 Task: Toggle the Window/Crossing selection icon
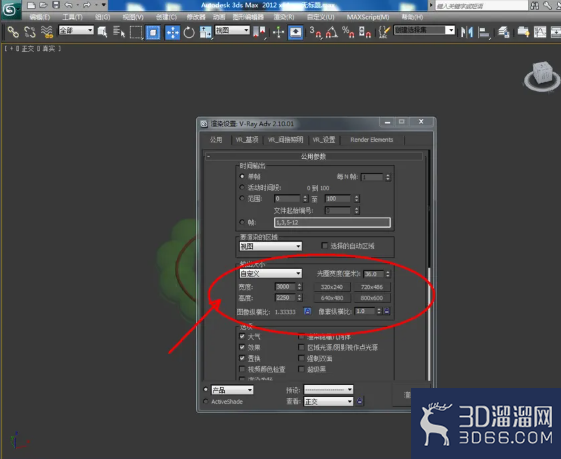coord(153,33)
